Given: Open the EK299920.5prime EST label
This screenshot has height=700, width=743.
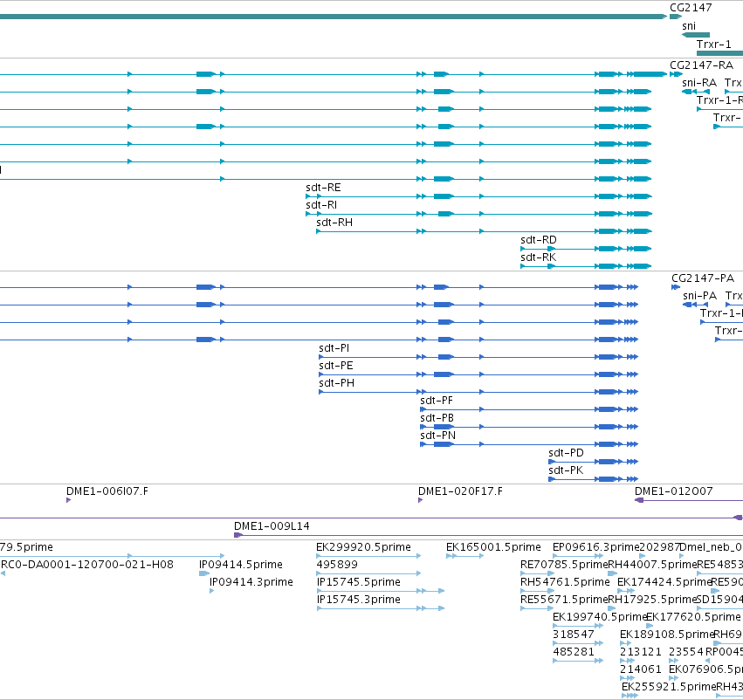Looking at the screenshot, I should (363, 547).
